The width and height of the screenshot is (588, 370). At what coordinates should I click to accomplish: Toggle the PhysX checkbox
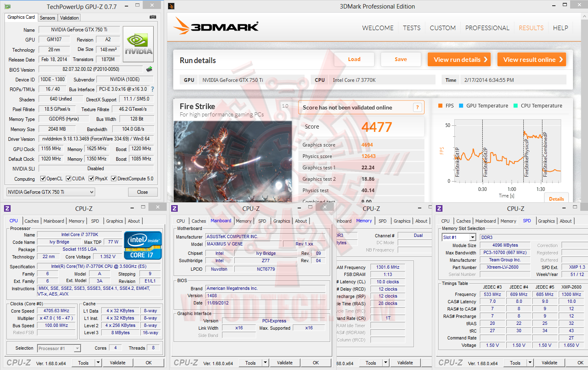point(91,178)
